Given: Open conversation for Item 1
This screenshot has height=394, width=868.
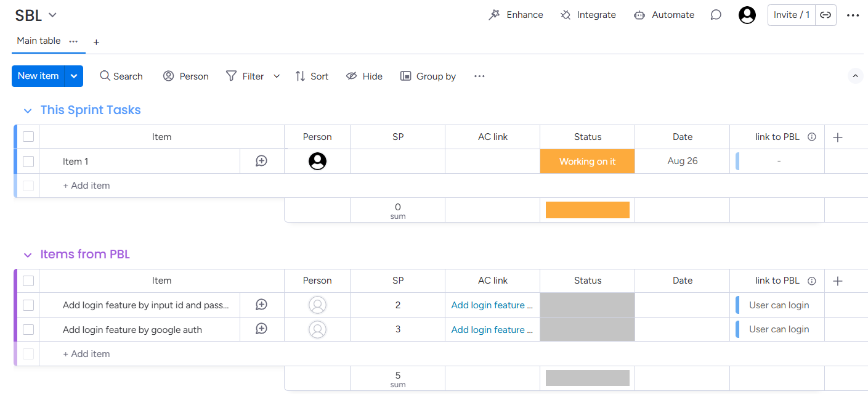Looking at the screenshot, I should click(261, 161).
